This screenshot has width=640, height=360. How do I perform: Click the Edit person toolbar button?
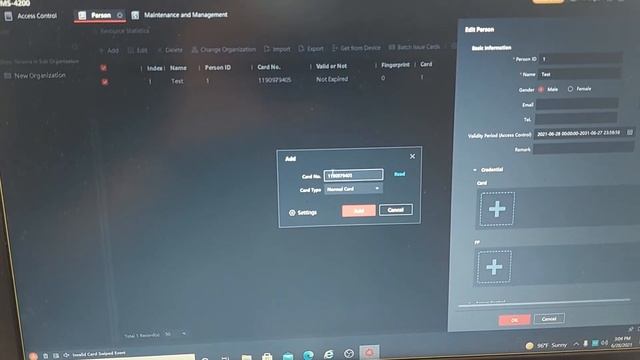138,50
